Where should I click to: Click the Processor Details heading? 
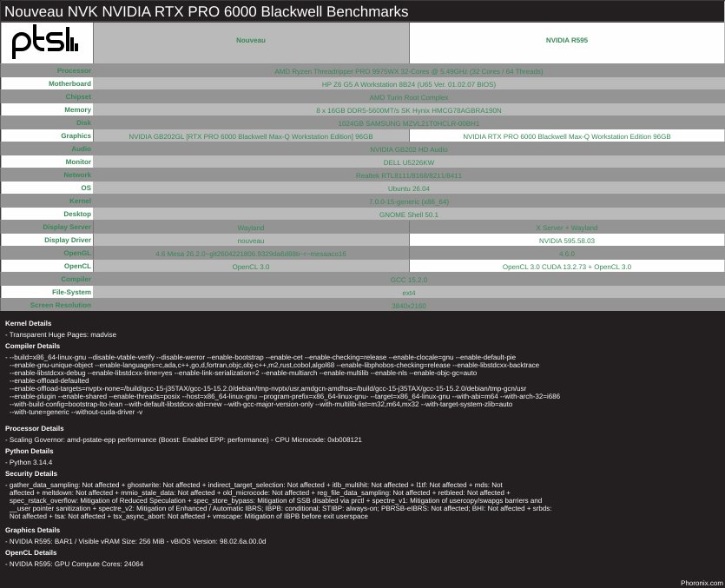[x=34, y=428]
